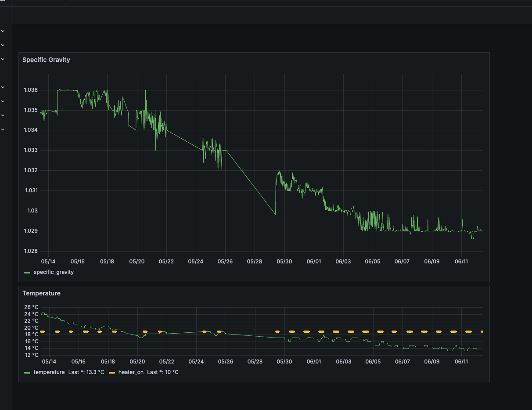Click the yellow heater_on legend color swatch

click(x=112, y=373)
